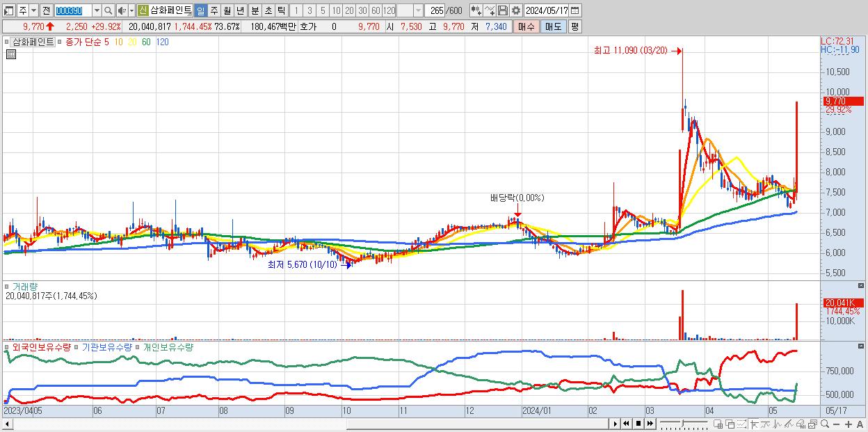
Task: Click the 1 interval button
Action: (x=296, y=10)
